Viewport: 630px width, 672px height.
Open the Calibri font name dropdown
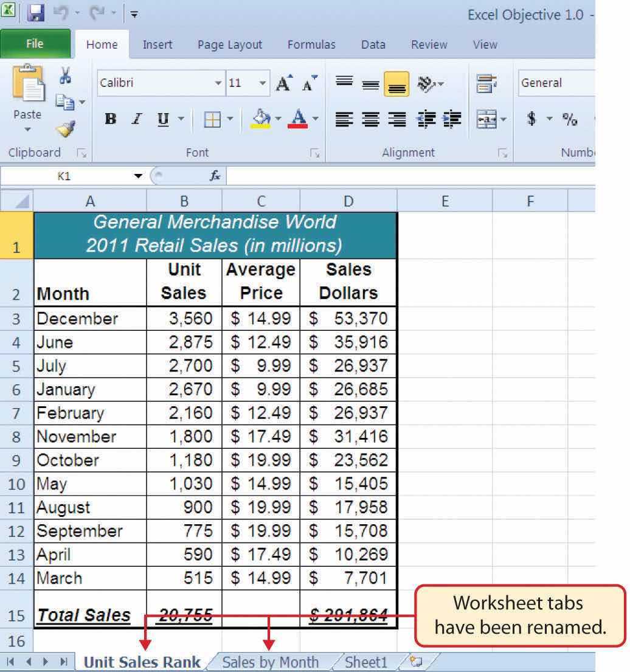coord(161,83)
